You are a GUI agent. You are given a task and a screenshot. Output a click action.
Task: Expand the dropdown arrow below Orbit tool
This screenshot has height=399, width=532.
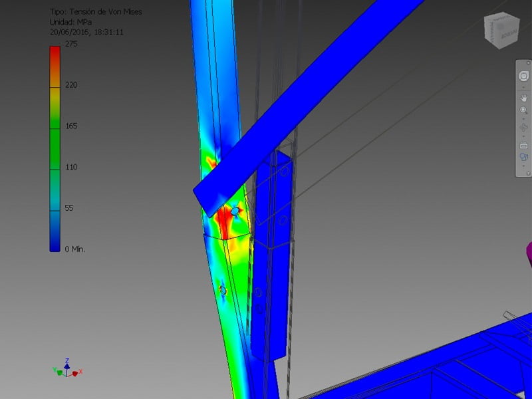click(523, 136)
